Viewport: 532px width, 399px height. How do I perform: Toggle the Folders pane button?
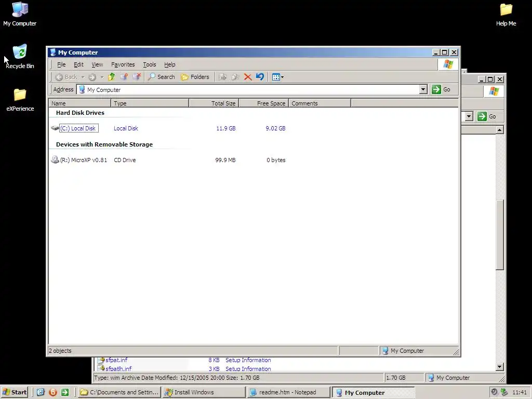tap(195, 77)
